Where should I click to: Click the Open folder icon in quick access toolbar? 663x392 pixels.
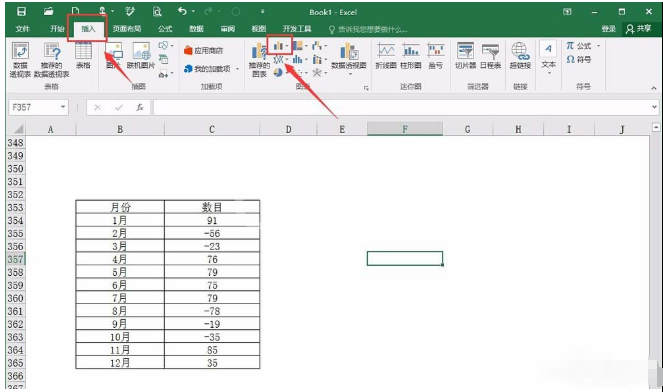48,11
